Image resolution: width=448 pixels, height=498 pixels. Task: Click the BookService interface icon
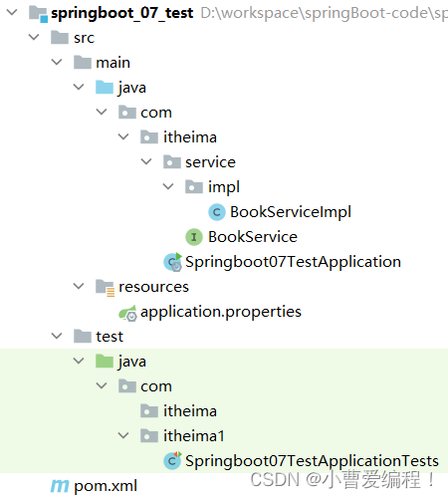pos(194,237)
